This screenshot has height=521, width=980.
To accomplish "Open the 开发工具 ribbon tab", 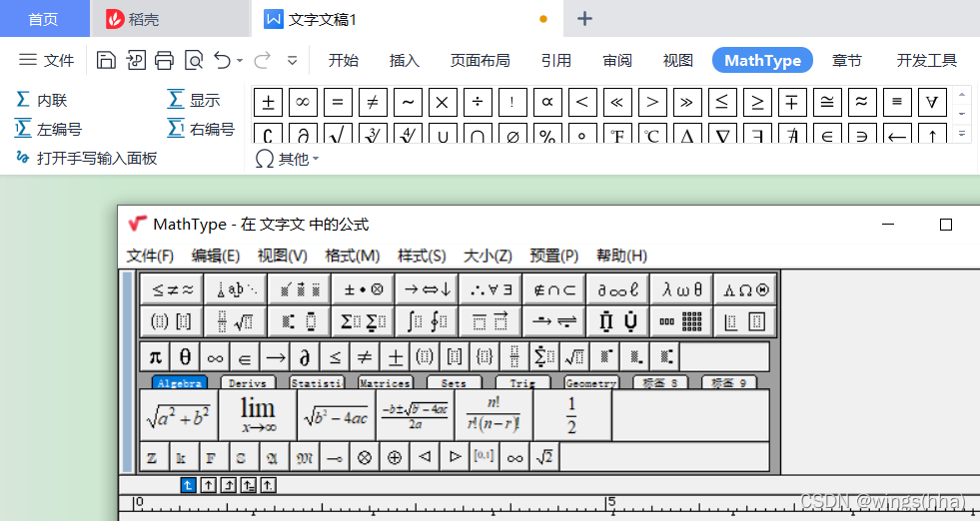I will tap(927, 60).
